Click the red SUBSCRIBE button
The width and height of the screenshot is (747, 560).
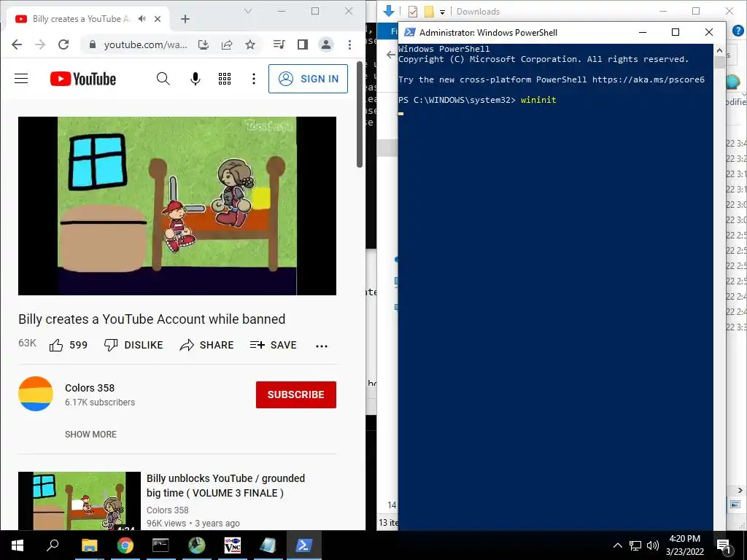tap(296, 394)
